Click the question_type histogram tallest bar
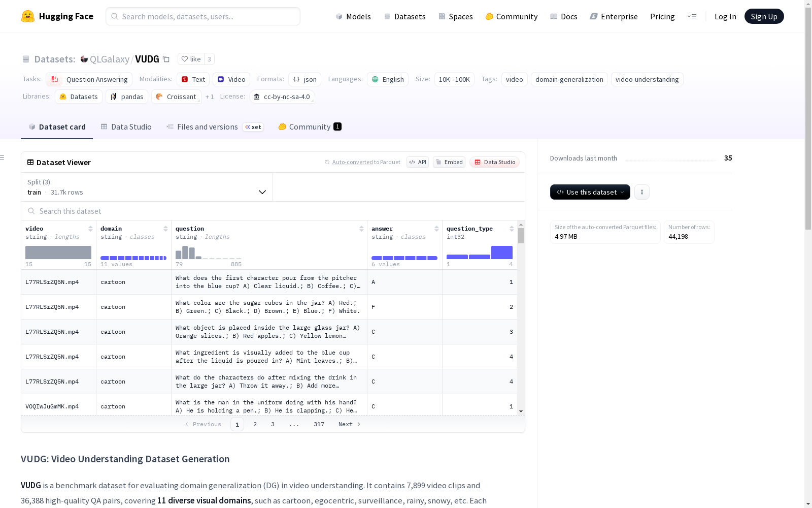Screen dimensions: 812x508 (502, 252)
